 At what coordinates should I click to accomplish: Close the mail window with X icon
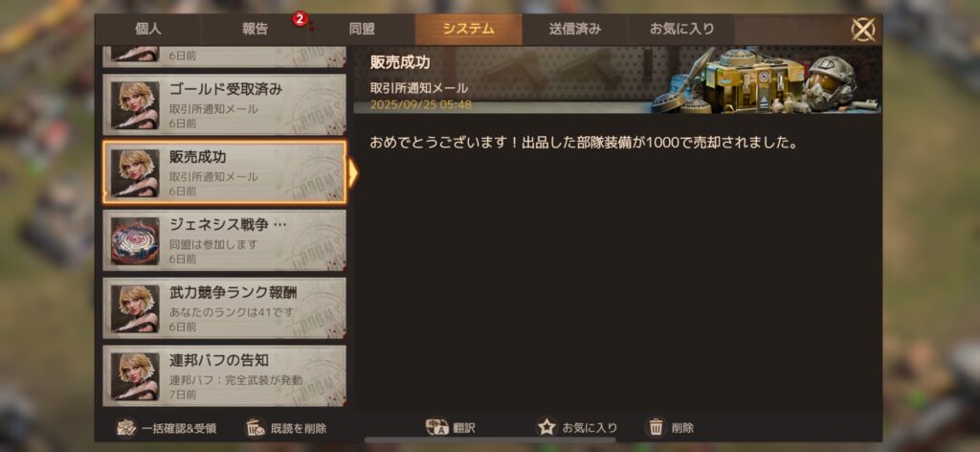click(863, 30)
